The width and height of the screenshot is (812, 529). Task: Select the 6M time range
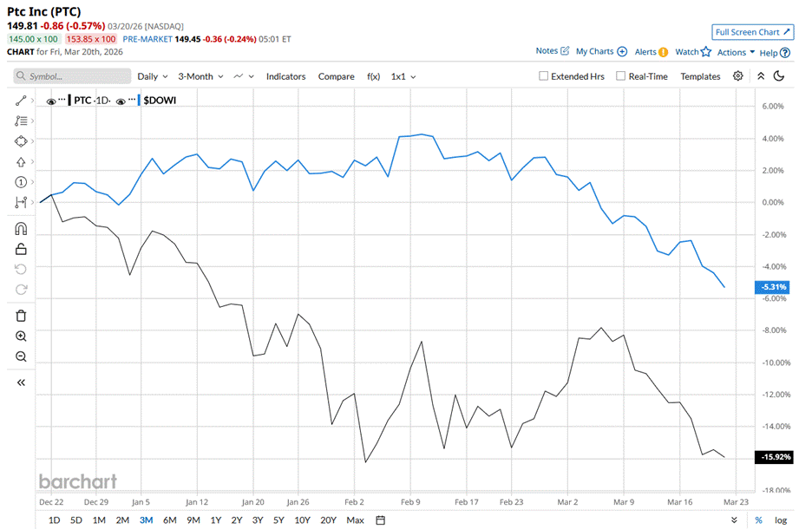coord(170,520)
